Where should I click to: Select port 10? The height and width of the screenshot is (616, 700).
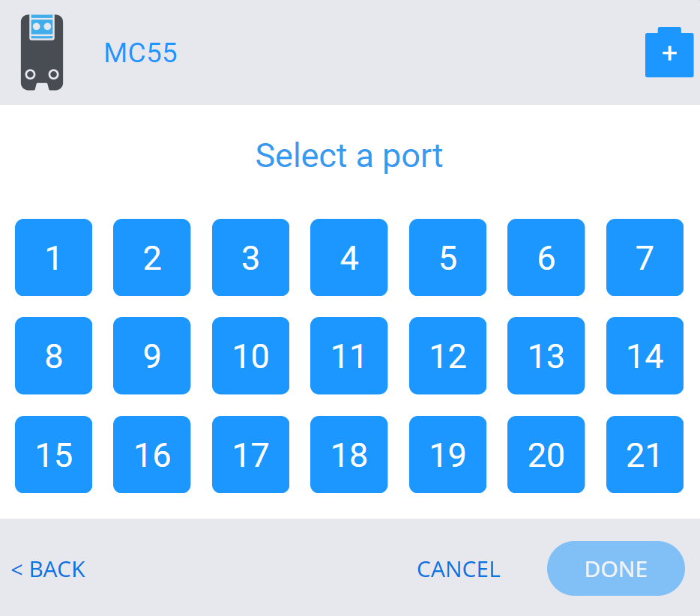click(x=250, y=356)
